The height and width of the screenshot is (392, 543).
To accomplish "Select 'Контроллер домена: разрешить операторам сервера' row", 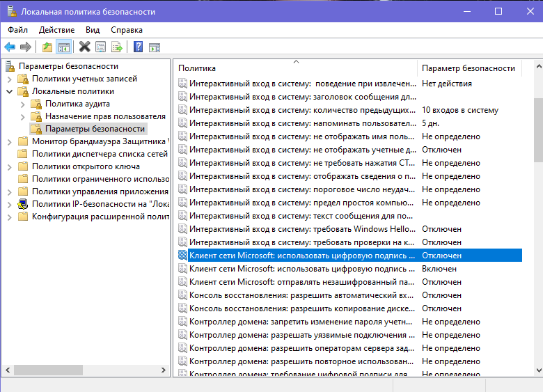I will 349,348.
